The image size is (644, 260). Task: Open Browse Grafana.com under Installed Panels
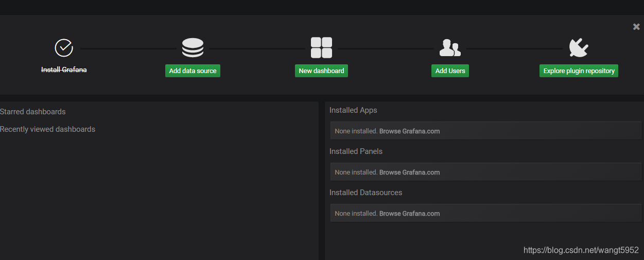(409, 172)
